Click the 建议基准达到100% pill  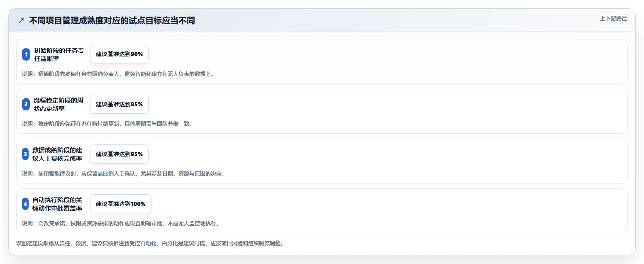121,204
